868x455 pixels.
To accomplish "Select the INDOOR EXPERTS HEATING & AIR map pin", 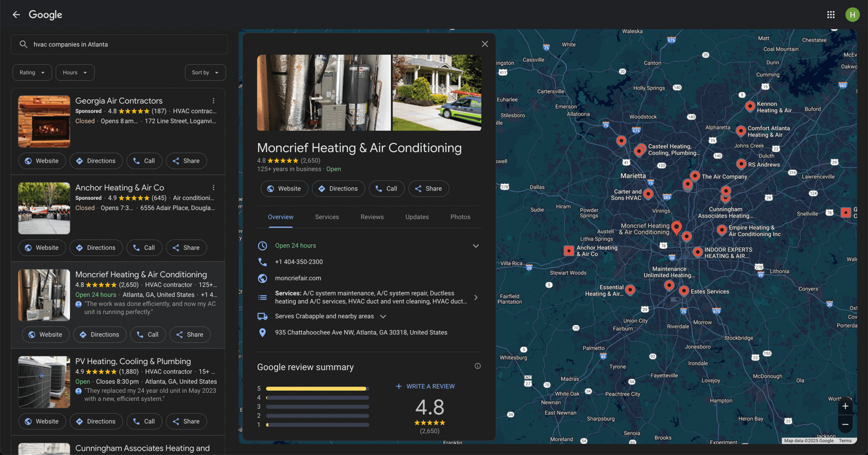I will 698,252.
